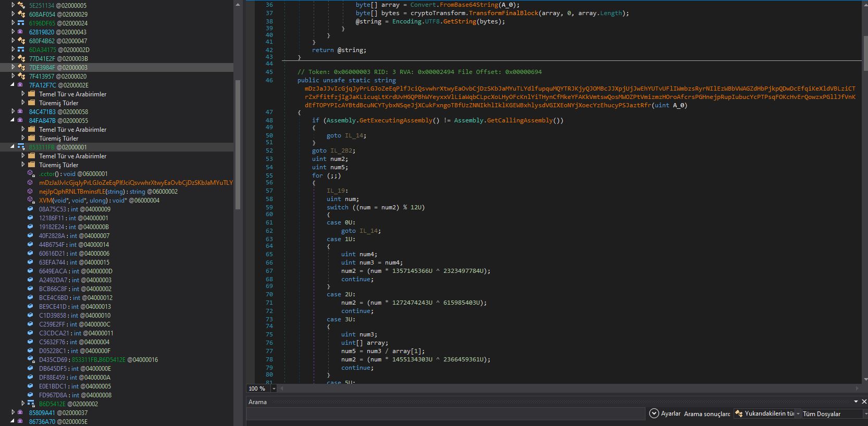The height and width of the screenshot is (426, 868).
Task: Click TransformFinalBlock in the code
Action: pyautogui.click(x=503, y=13)
